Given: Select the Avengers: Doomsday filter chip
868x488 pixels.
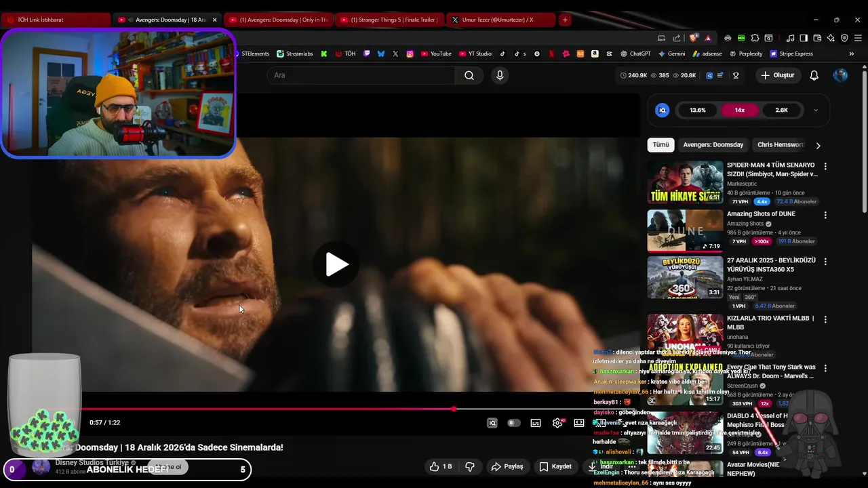Looking at the screenshot, I should (713, 145).
